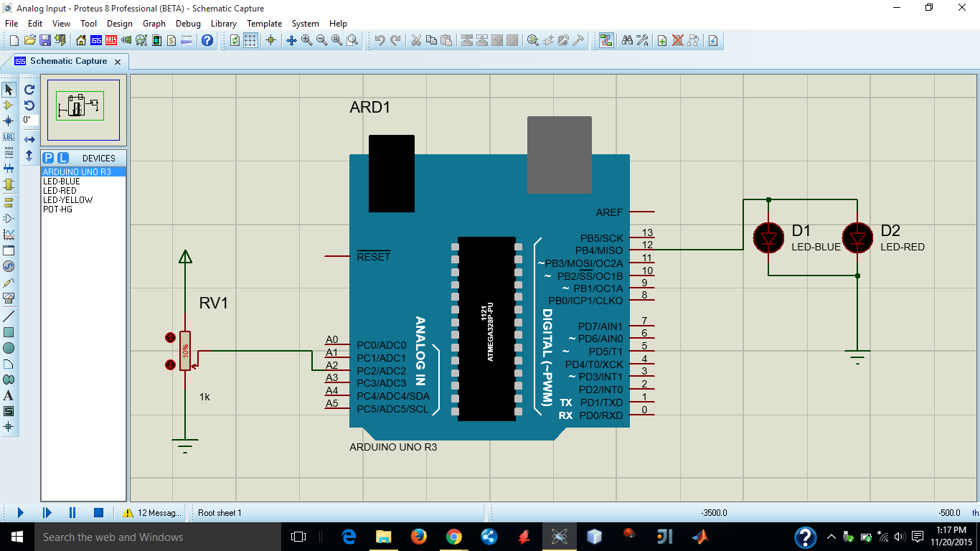Select the 2D line graphics tool
The height and width of the screenshot is (551, 980).
pos(9,316)
